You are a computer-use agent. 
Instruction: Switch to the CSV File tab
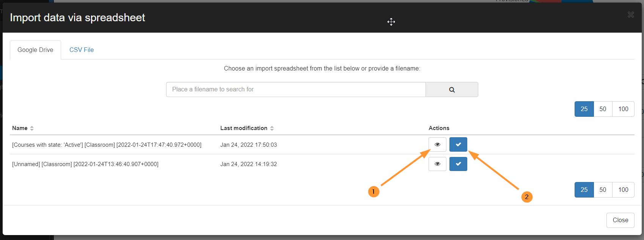(82, 50)
